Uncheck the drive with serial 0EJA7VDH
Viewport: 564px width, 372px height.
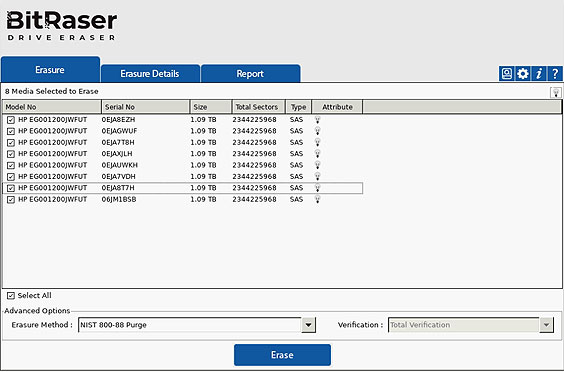[11, 177]
